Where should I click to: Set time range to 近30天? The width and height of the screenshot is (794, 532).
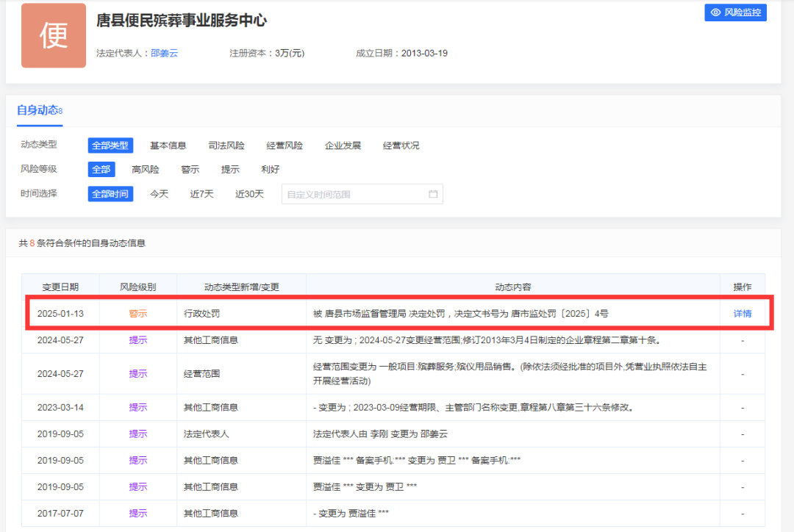tap(249, 194)
